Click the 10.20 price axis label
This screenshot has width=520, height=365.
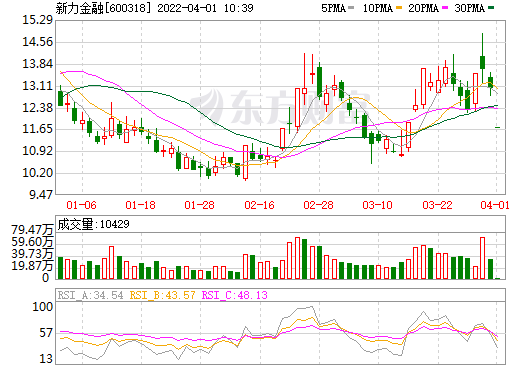38,173
